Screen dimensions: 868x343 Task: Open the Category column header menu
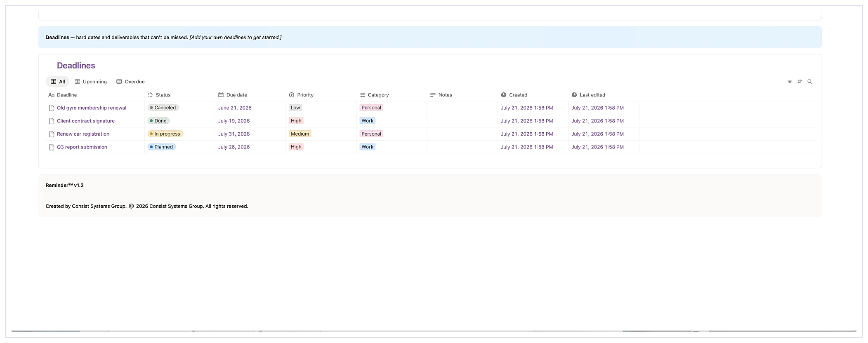(374, 95)
